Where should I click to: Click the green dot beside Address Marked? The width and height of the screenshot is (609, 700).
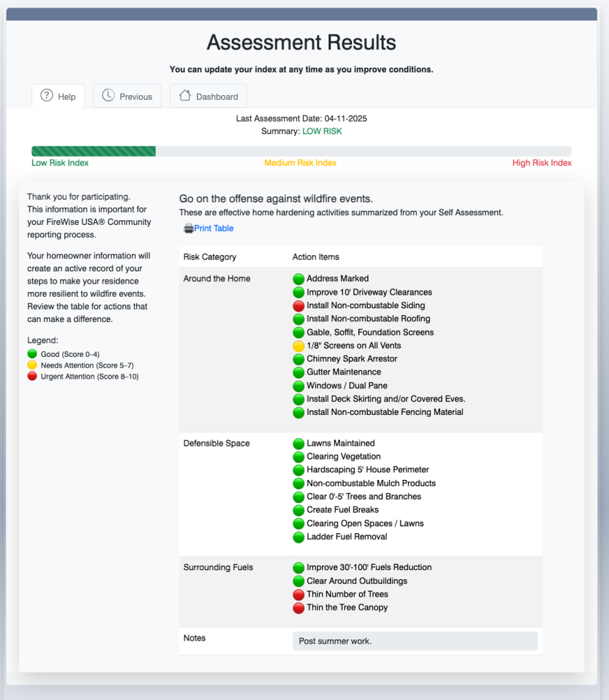click(299, 279)
